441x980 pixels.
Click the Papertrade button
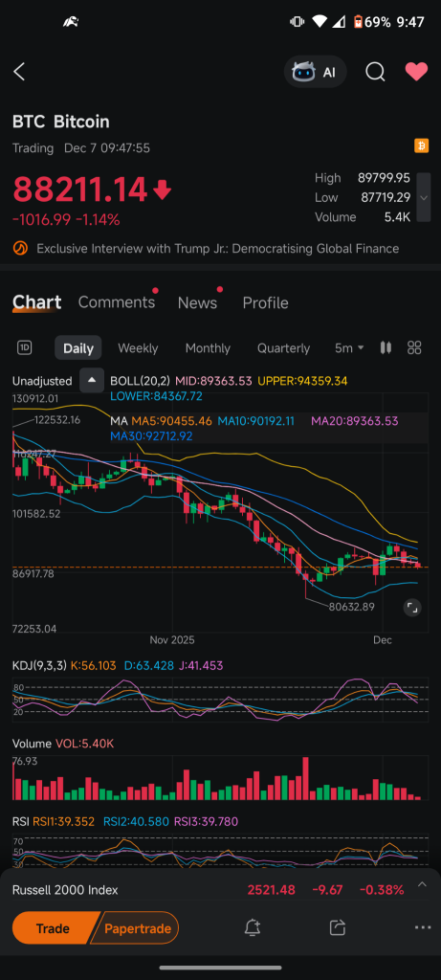point(137,928)
